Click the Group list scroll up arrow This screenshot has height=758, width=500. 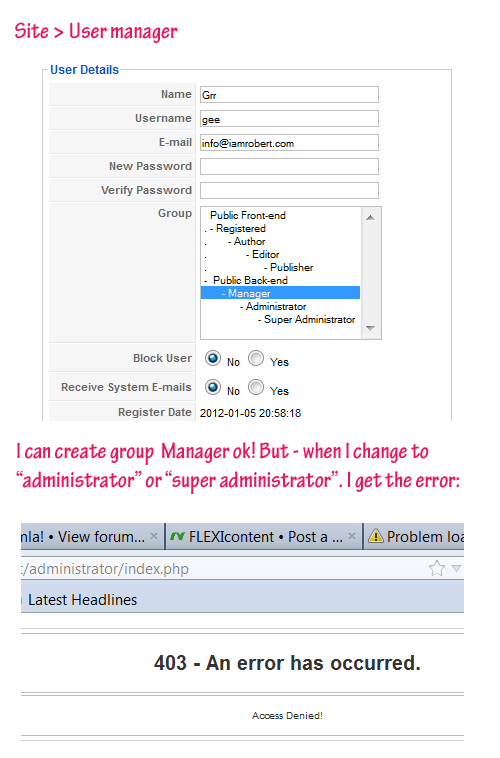point(371,218)
